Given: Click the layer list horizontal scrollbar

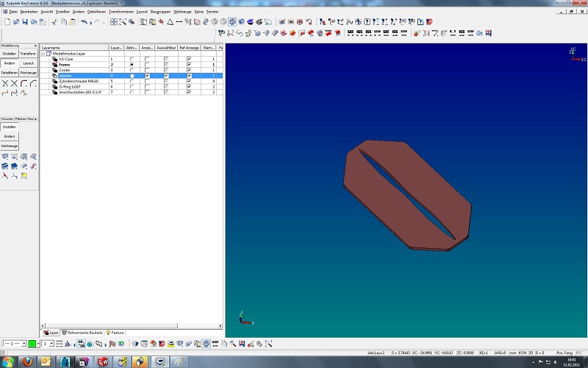Looking at the screenshot, I should (x=132, y=325).
